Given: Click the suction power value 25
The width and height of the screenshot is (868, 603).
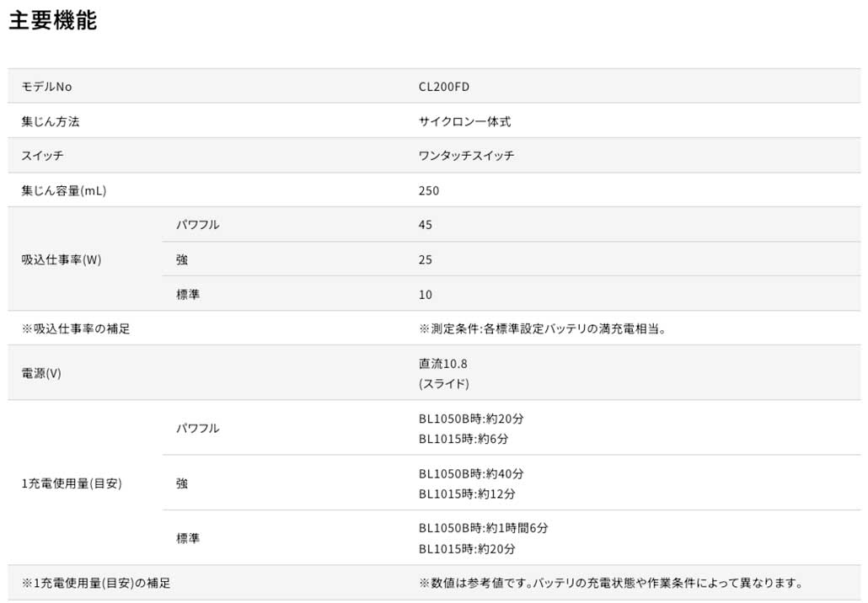Looking at the screenshot, I should 425,259.
